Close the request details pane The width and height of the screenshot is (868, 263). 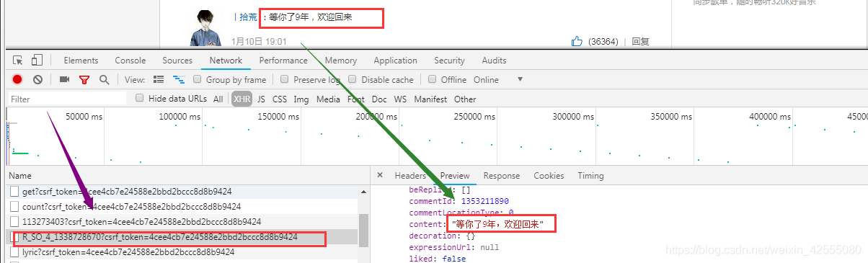point(380,176)
